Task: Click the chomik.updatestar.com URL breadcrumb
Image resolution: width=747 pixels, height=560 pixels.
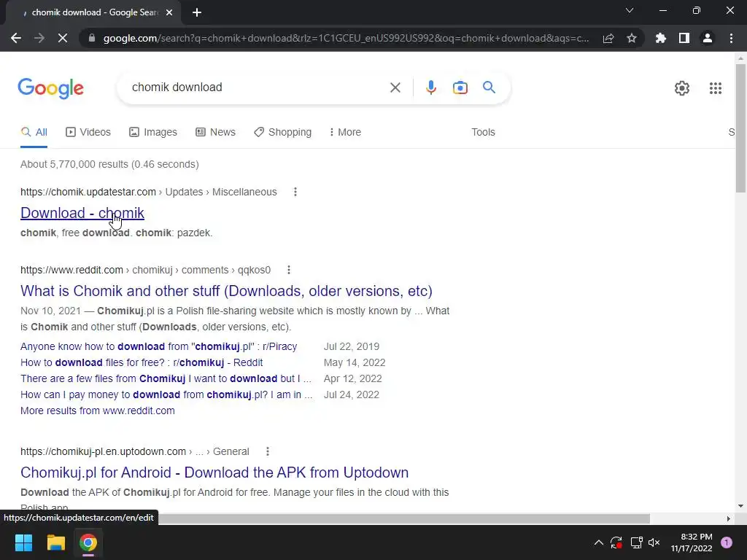Action: click(149, 192)
